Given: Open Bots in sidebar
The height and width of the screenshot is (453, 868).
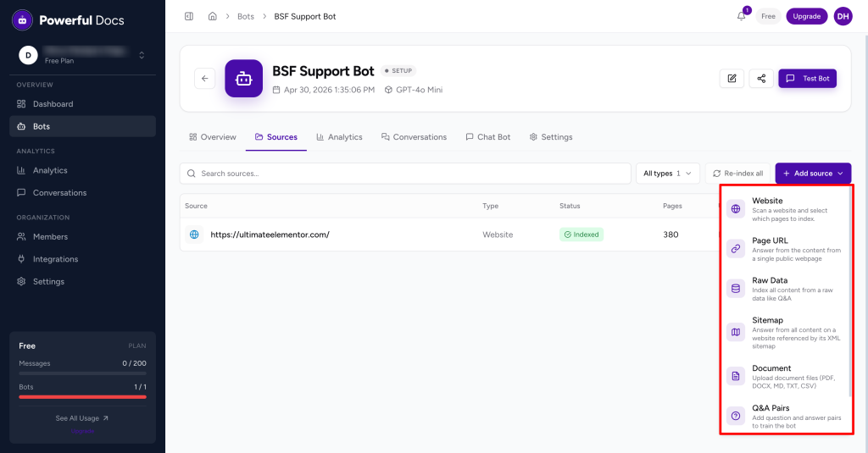Looking at the screenshot, I should point(82,126).
